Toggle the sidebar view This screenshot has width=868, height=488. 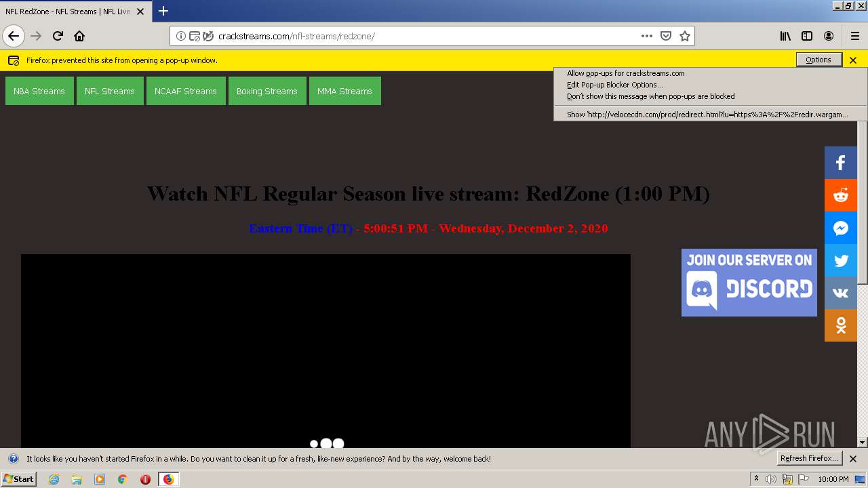807,36
